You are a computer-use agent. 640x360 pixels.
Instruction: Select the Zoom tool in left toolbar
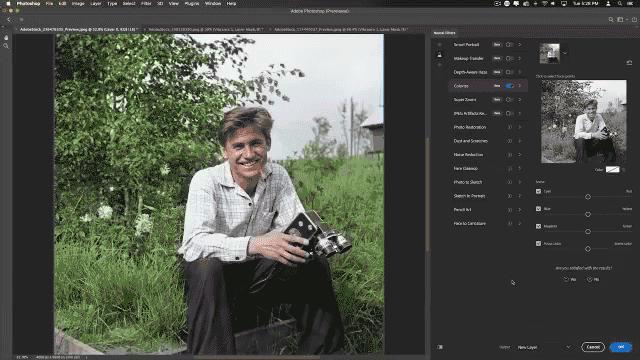[6, 46]
